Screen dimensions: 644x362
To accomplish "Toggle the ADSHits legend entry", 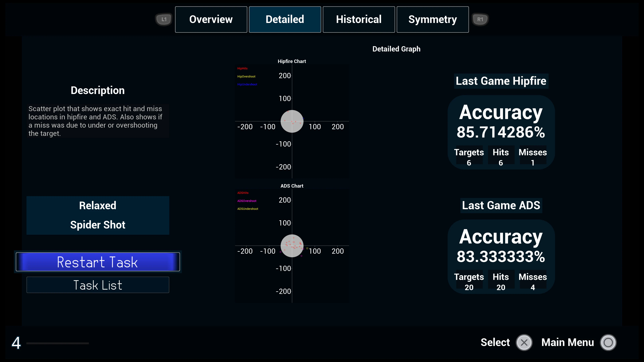I will (x=243, y=193).
